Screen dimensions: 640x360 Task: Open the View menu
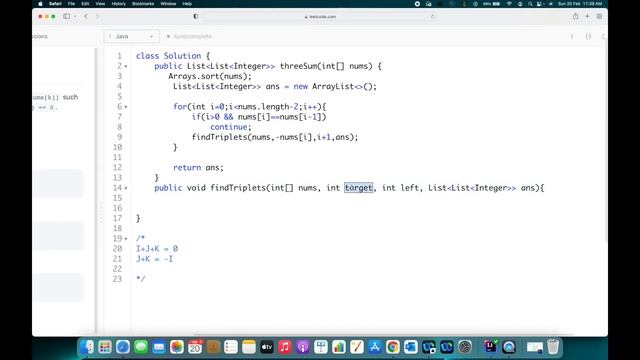(x=100, y=4)
